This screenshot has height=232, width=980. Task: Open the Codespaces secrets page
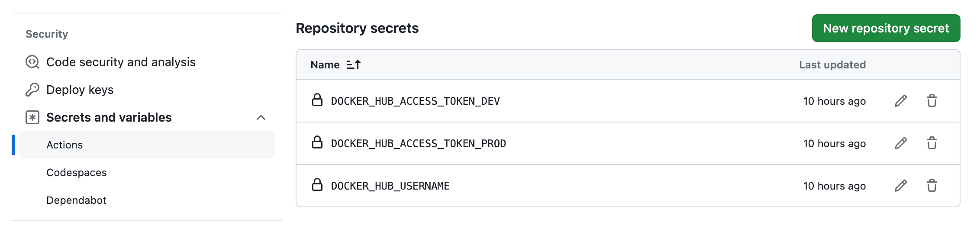coord(77,173)
